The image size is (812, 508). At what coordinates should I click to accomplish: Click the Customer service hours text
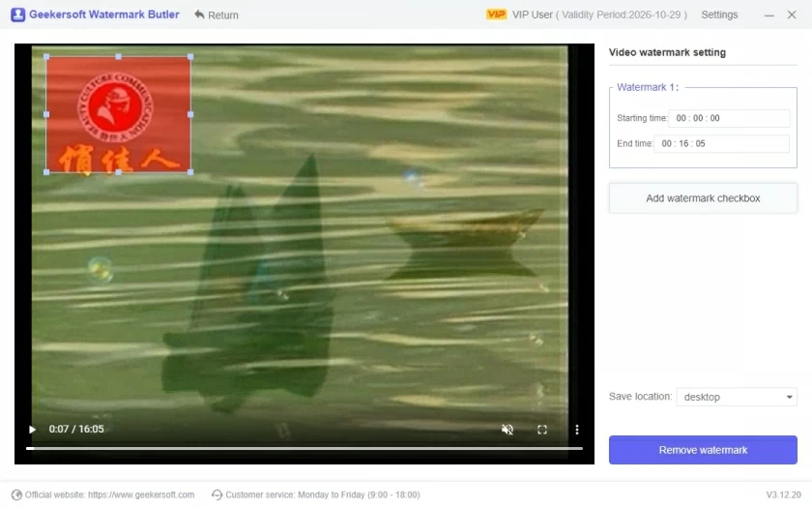click(323, 494)
